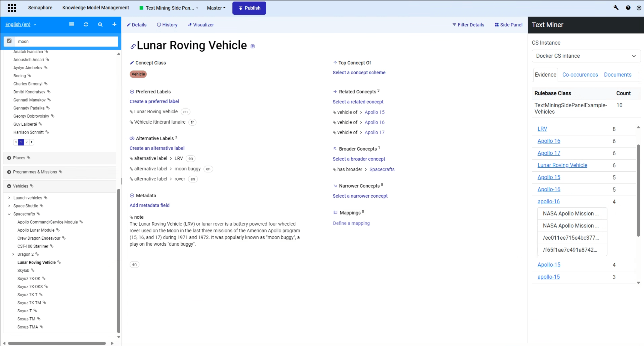Open the user account icon
Screen dimensions: 644x346
point(638,8)
